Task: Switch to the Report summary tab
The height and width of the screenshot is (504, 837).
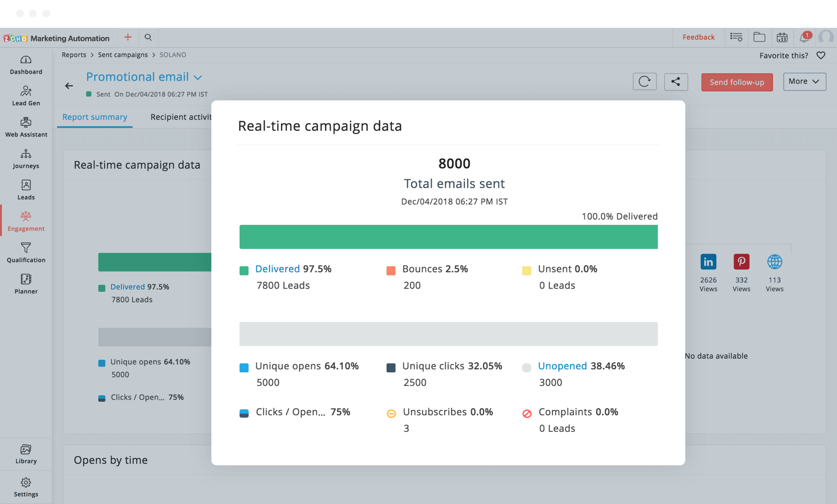Action: (x=95, y=117)
